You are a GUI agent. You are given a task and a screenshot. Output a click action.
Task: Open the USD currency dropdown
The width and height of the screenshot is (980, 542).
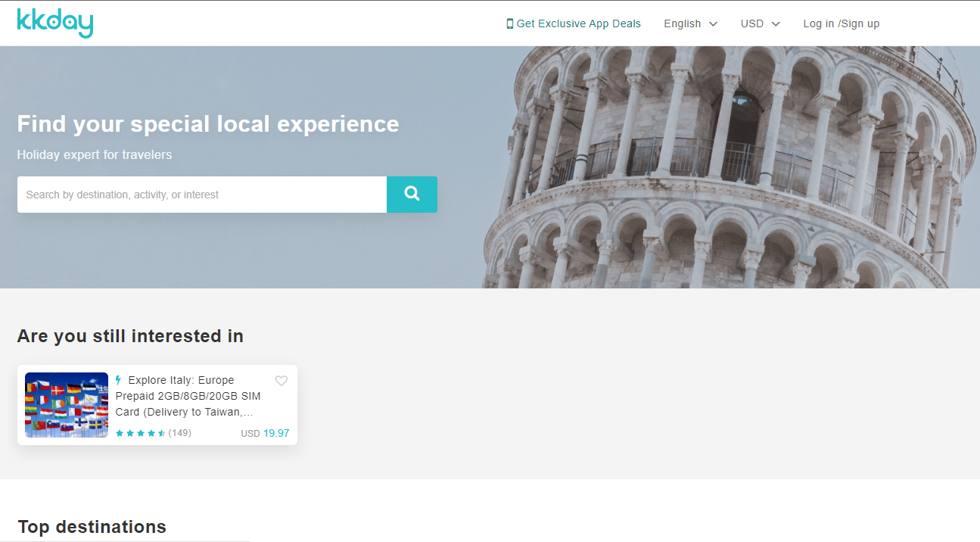(x=761, y=23)
